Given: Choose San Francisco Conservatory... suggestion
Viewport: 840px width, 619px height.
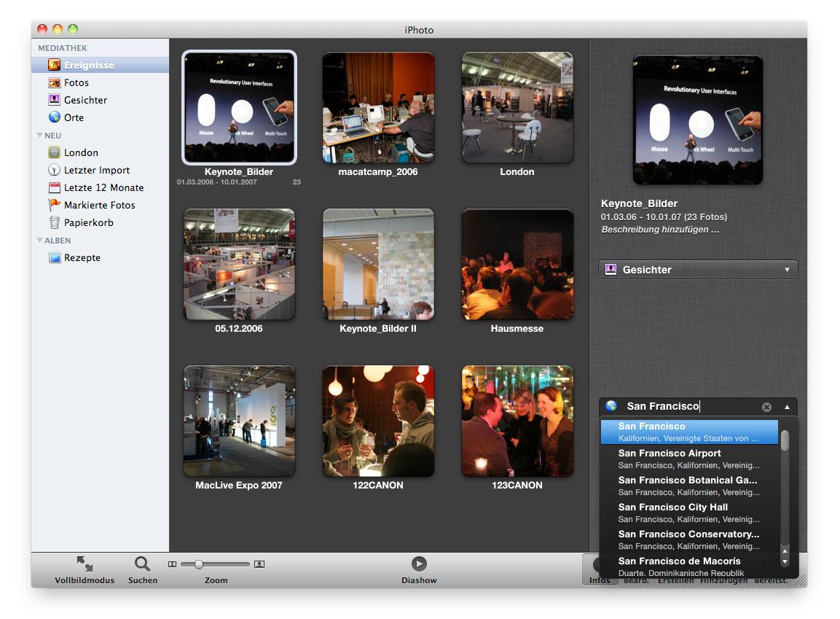Looking at the screenshot, I should (689, 540).
